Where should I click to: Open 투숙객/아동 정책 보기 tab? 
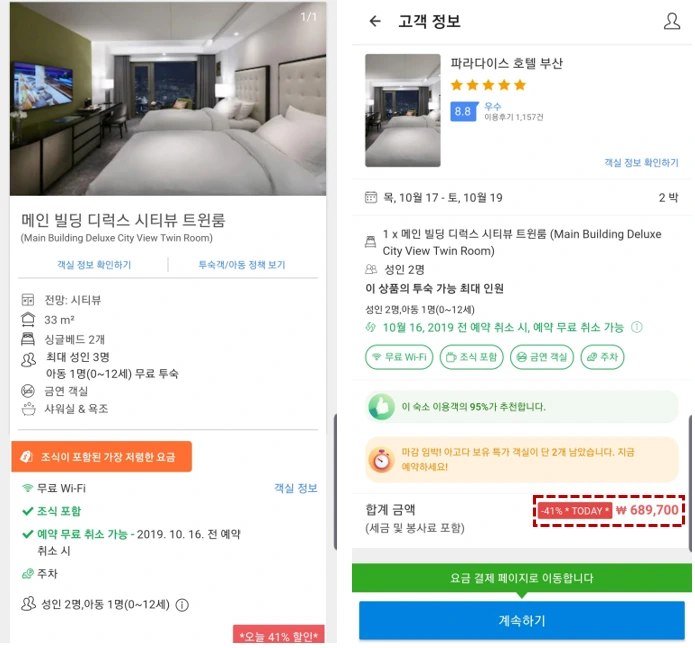coord(242,265)
